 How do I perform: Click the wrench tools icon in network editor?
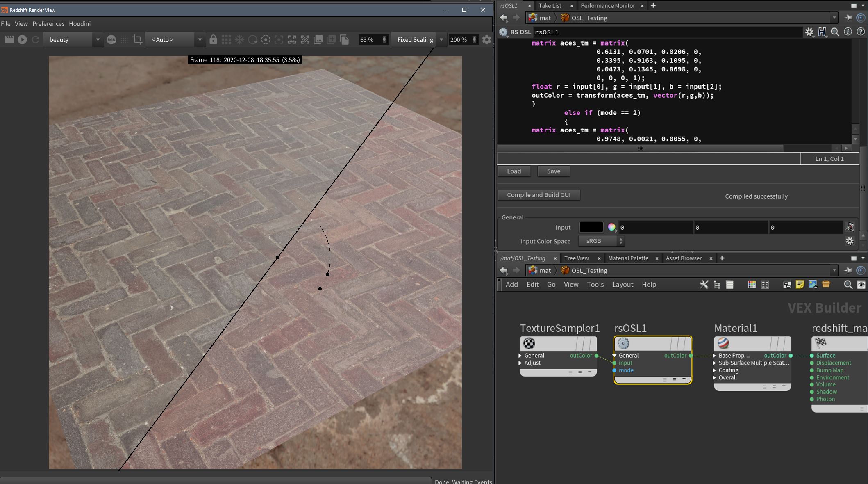point(704,284)
